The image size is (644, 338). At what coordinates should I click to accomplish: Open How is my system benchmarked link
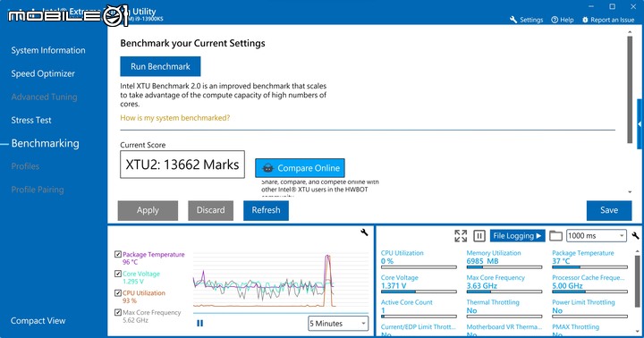click(175, 118)
